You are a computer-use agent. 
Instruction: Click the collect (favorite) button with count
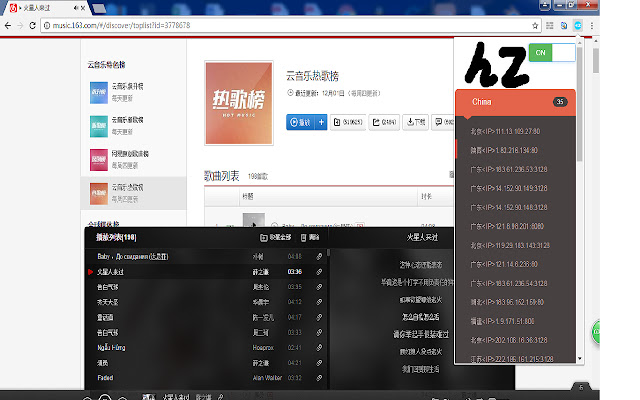pos(348,123)
